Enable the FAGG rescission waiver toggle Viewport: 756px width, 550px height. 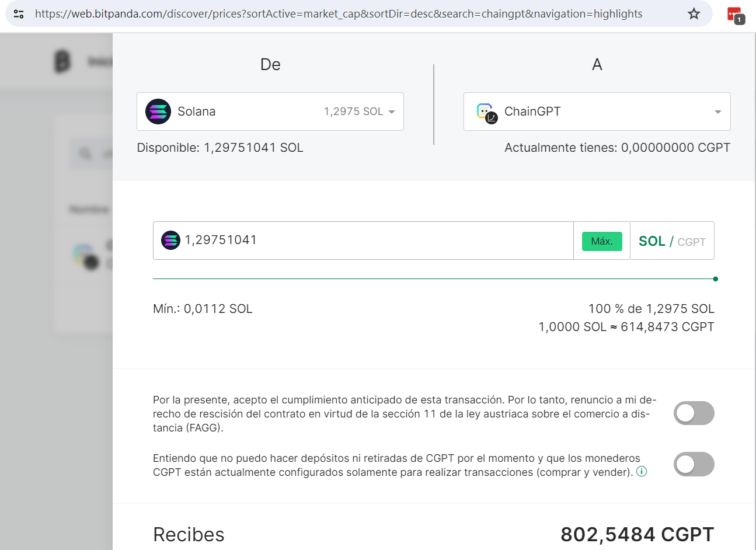point(694,413)
